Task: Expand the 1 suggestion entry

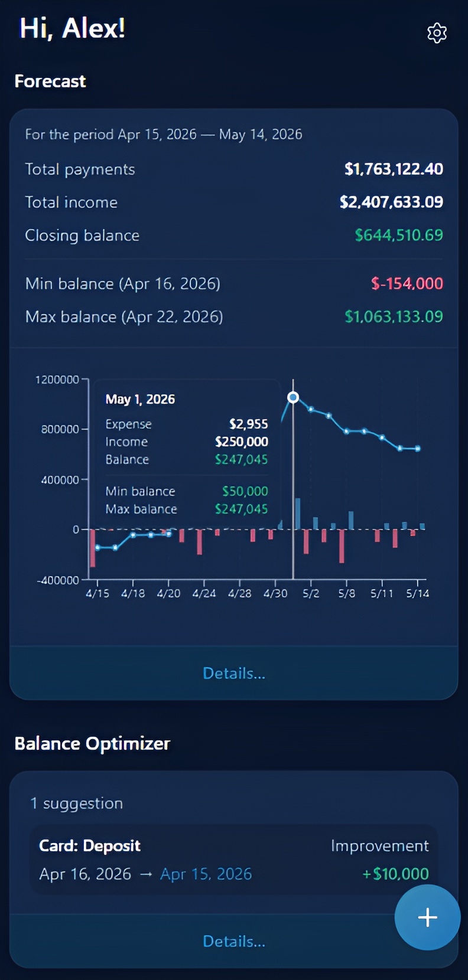Action: 76,803
